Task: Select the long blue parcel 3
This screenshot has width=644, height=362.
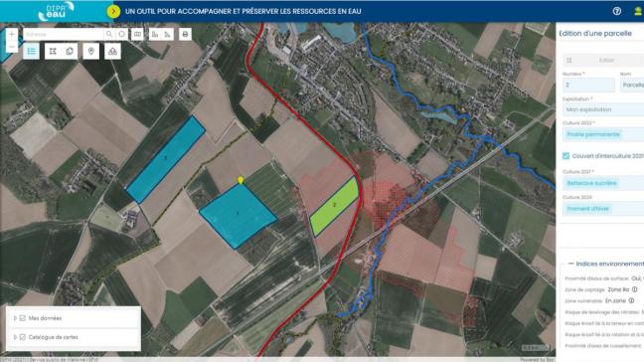Action: tap(165, 159)
